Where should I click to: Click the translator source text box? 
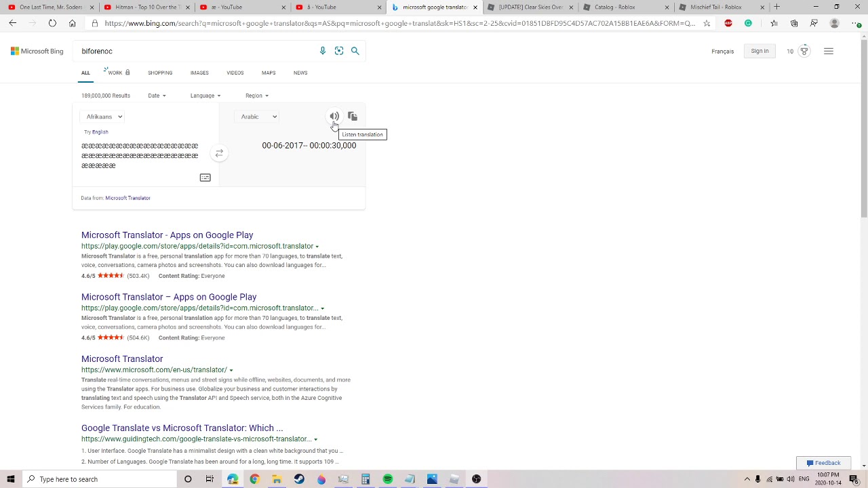[140, 155]
